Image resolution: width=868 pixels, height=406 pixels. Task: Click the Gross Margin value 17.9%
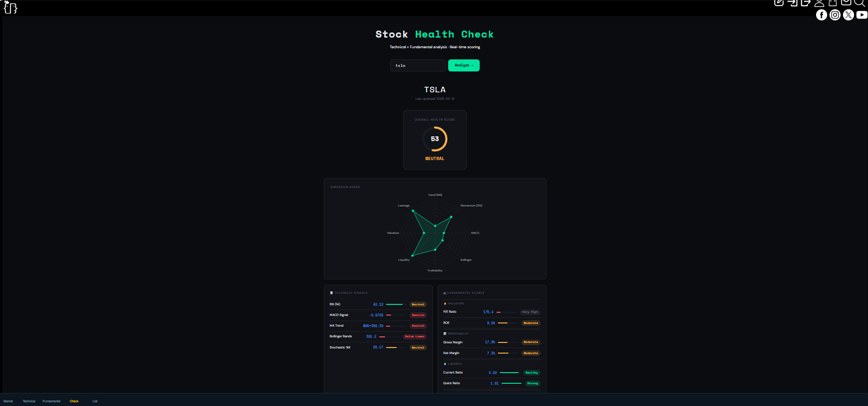[490, 342]
